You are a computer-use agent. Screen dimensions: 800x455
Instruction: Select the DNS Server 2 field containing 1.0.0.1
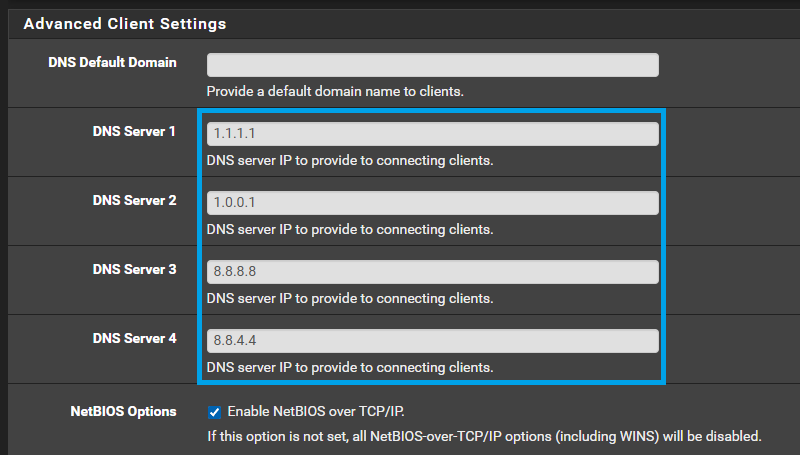click(433, 203)
